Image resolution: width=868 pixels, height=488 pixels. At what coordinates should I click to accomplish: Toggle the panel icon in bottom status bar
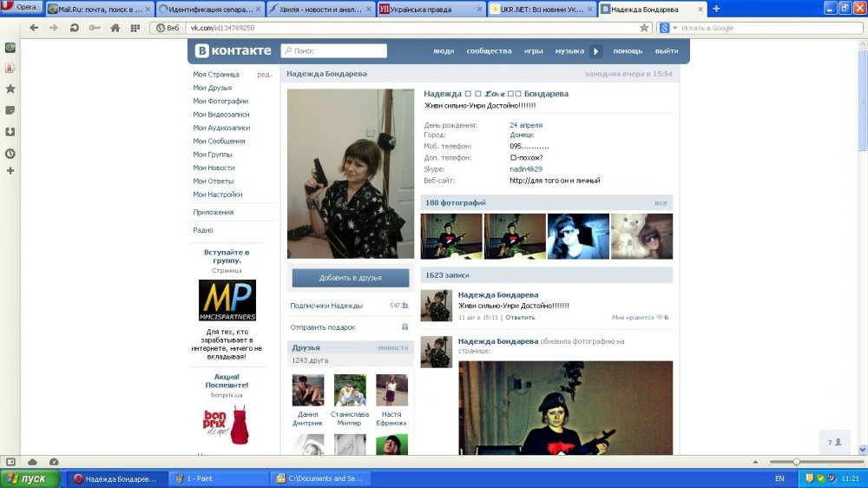(x=10, y=461)
